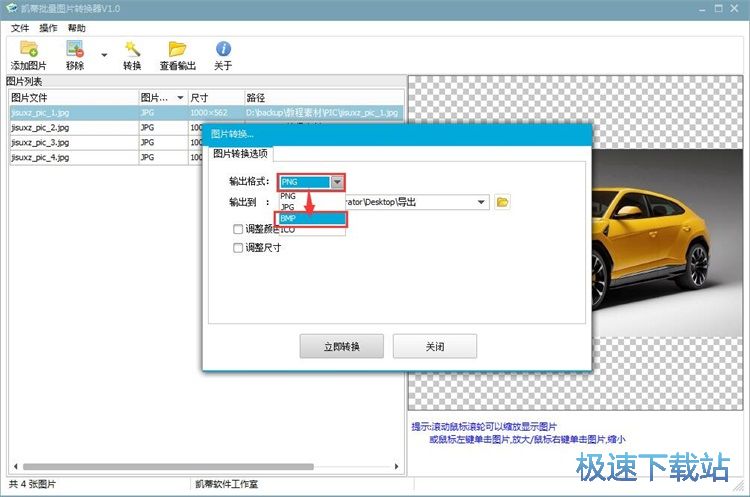
Task: Open the 操作 menu
Action: coord(48,28)
